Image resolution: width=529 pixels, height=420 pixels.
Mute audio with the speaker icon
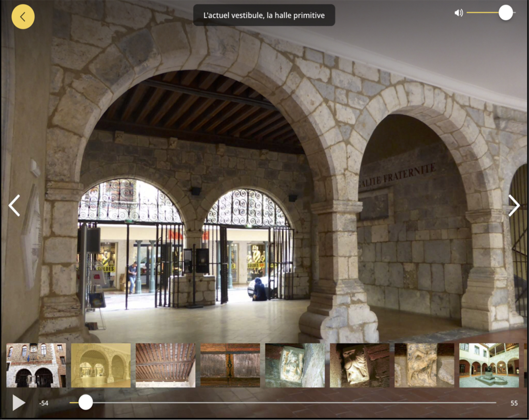tap(458, 13)
